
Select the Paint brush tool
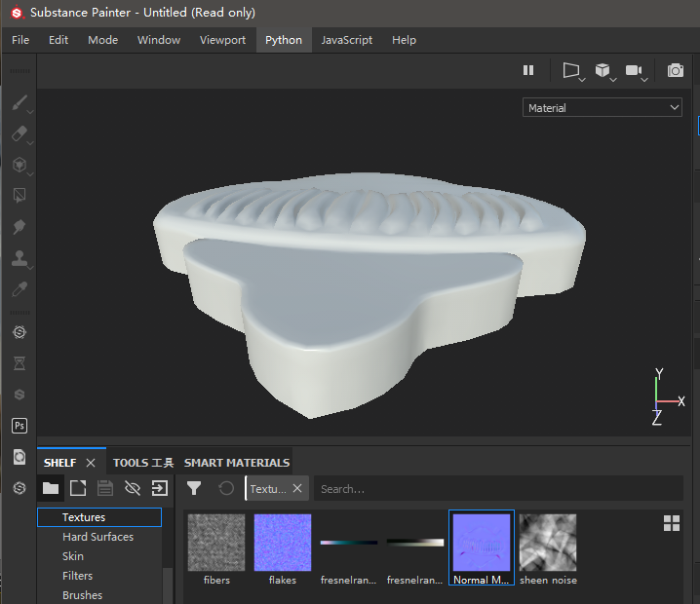point(19,103)
